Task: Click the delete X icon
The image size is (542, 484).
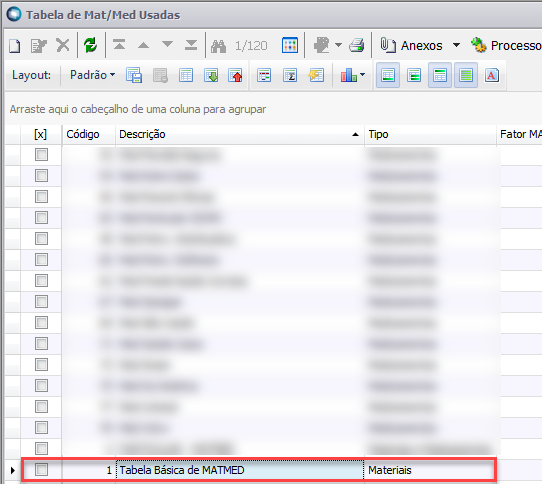Action: (x=63, y=45)
